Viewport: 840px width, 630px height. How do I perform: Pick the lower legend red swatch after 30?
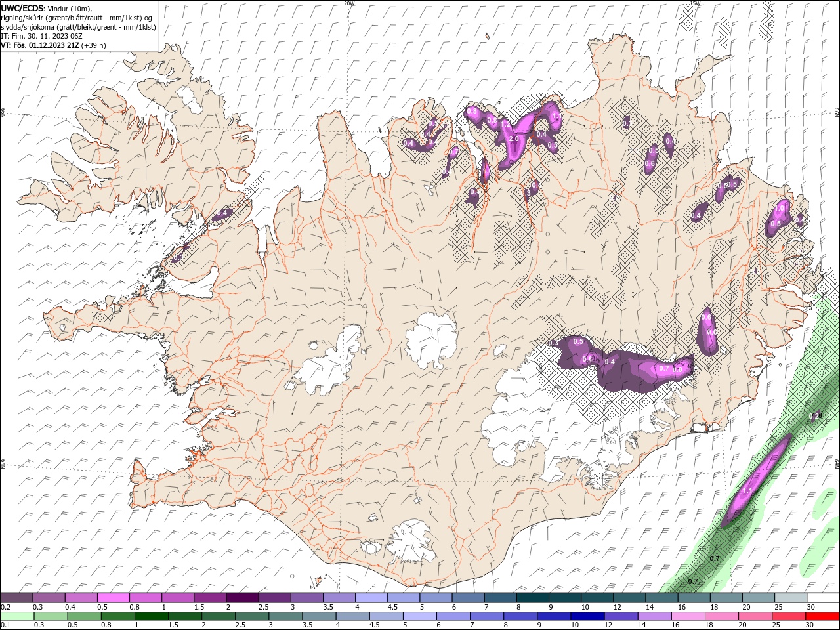[x=823, y=616]
